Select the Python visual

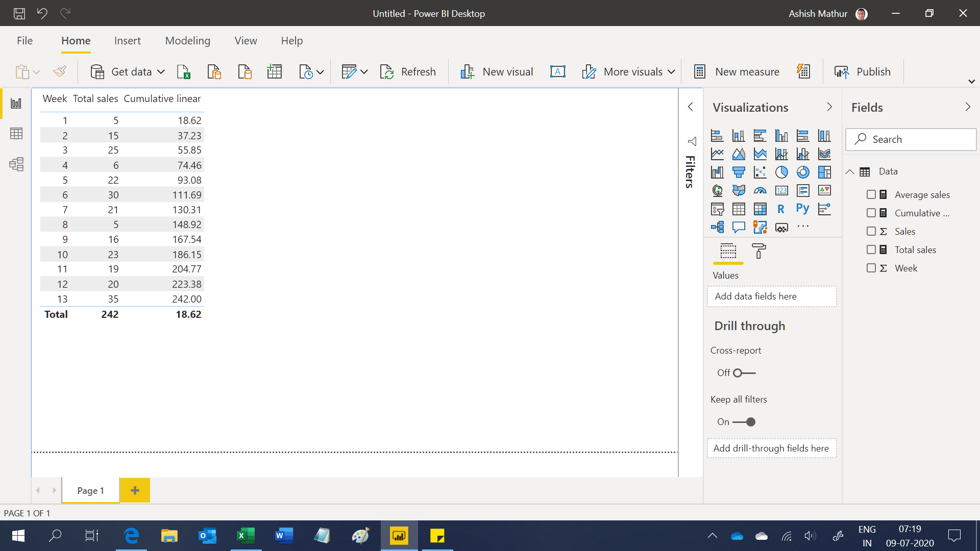[802, 209]
